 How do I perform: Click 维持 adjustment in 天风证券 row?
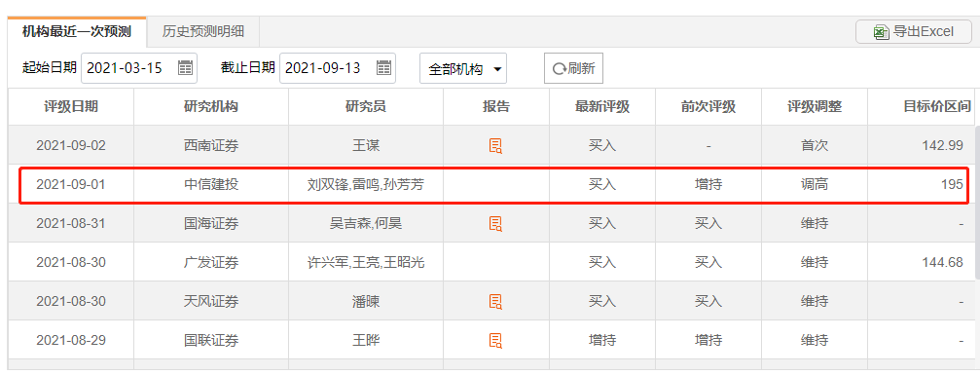point(815,302)
